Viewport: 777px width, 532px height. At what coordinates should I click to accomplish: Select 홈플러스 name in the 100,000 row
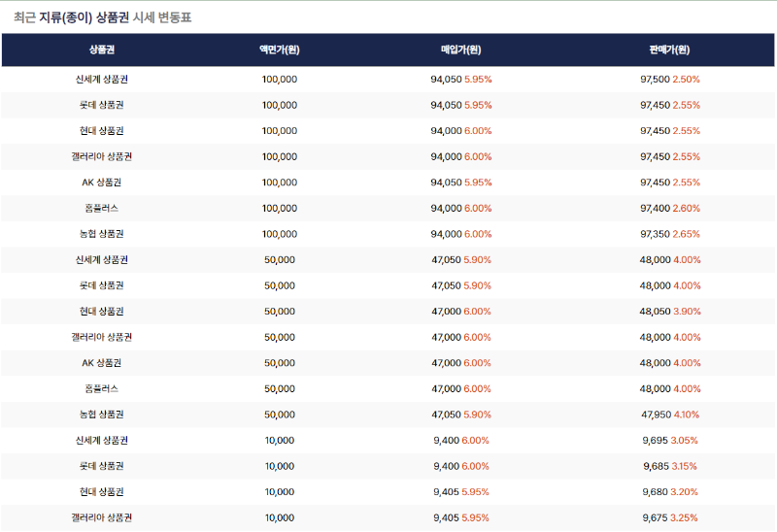[x=102, y=208]
